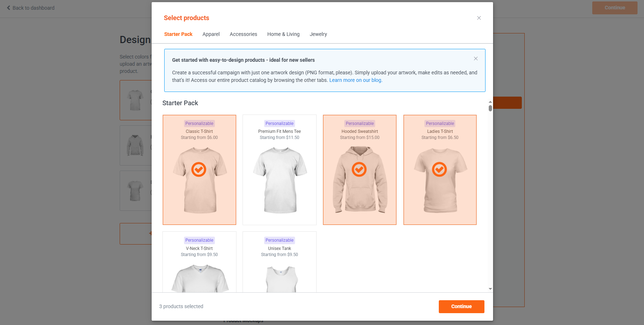This screenshot has height=325, width=644.
Task: View the Jewelry tab
Action: (x=318, y=34)
